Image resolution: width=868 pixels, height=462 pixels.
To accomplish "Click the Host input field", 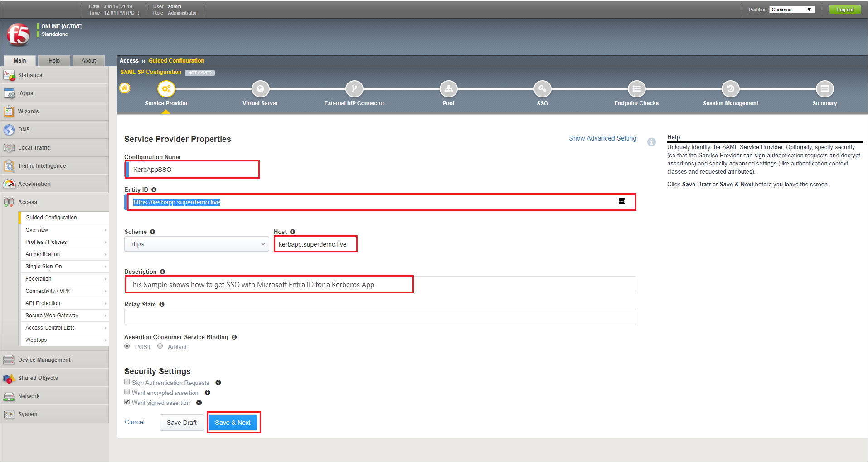I will (315, 244).
